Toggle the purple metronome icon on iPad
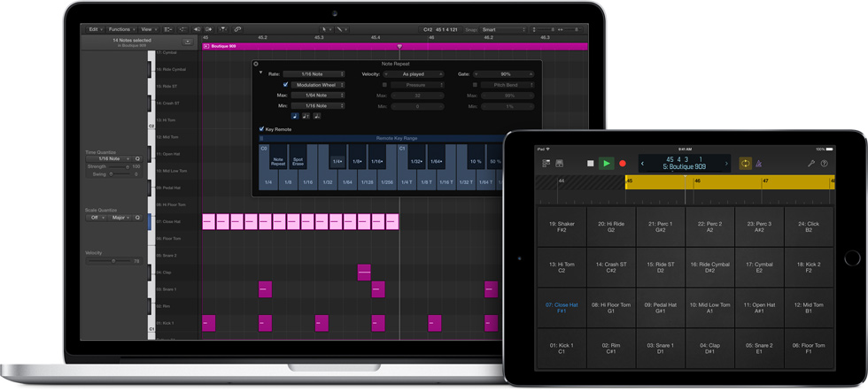 759,164
